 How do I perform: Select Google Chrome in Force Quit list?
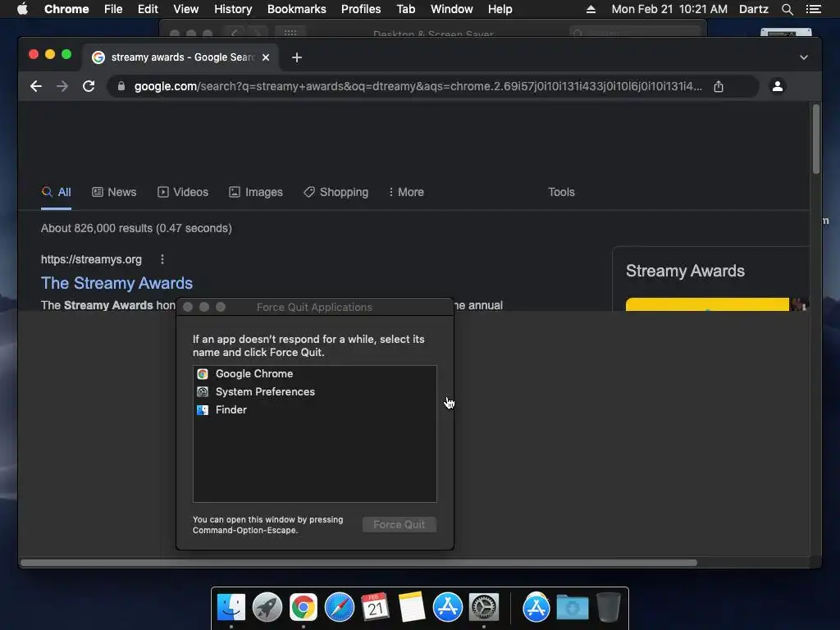(314, 374)
